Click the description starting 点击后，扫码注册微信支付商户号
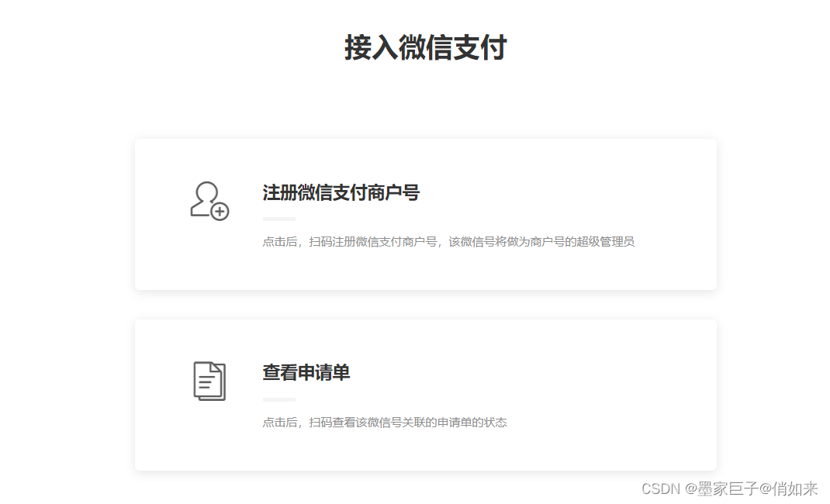This screenshot has height=504, width=830. click(448, 242)
